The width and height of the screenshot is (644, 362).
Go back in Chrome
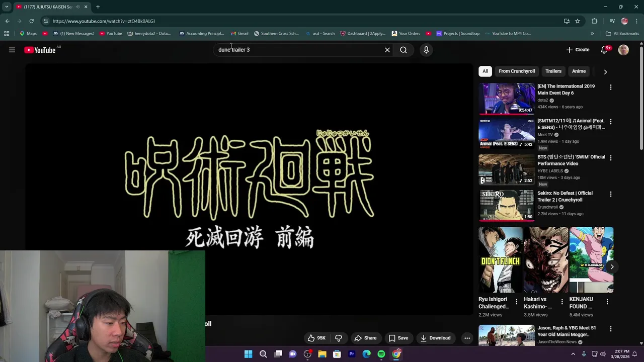7,21
